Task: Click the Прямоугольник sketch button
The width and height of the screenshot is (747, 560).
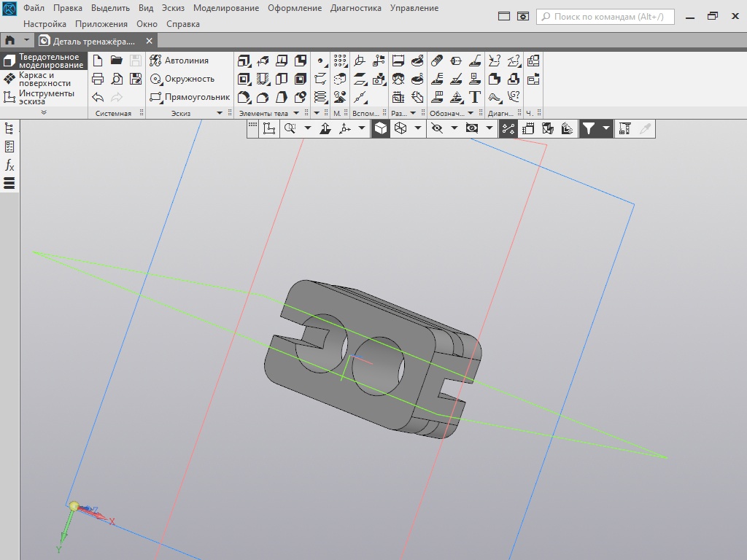Action: coord(189,97)
